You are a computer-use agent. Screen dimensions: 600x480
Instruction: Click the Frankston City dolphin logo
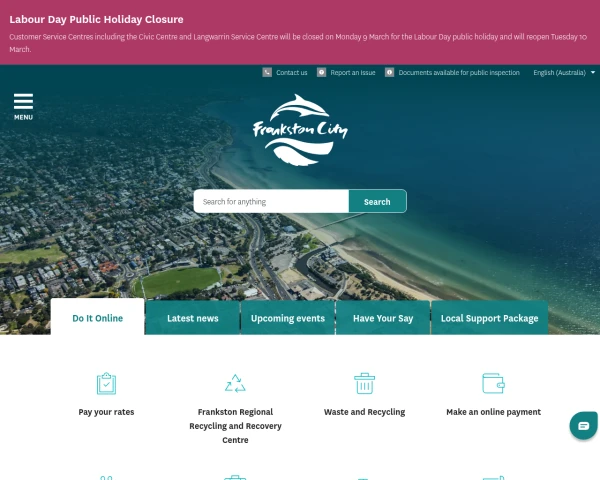[300, 130]
